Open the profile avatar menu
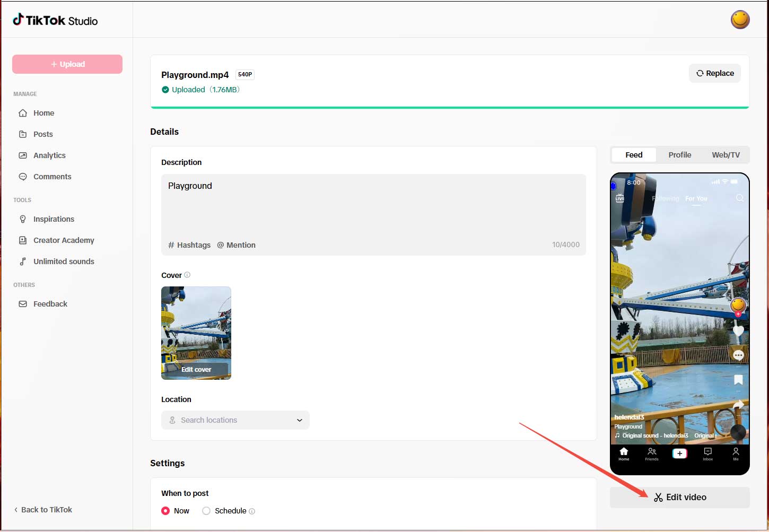769x532 pixels. coord(740,19)
